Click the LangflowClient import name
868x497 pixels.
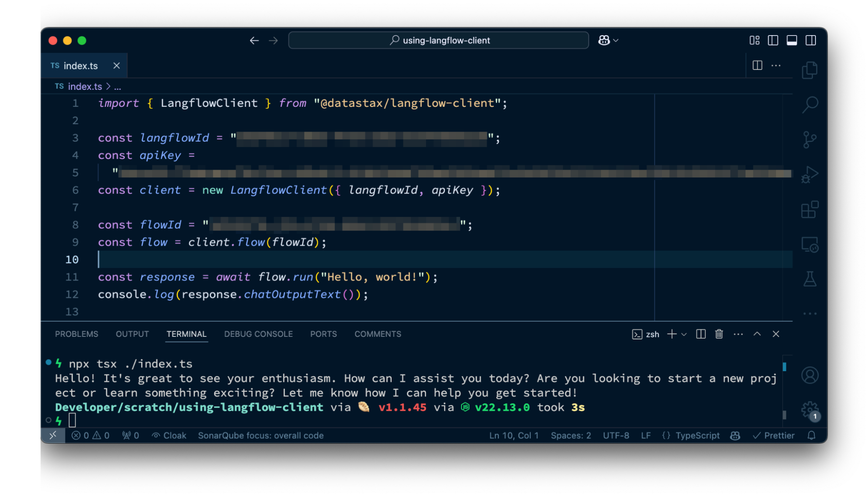[x=209, y=103]
